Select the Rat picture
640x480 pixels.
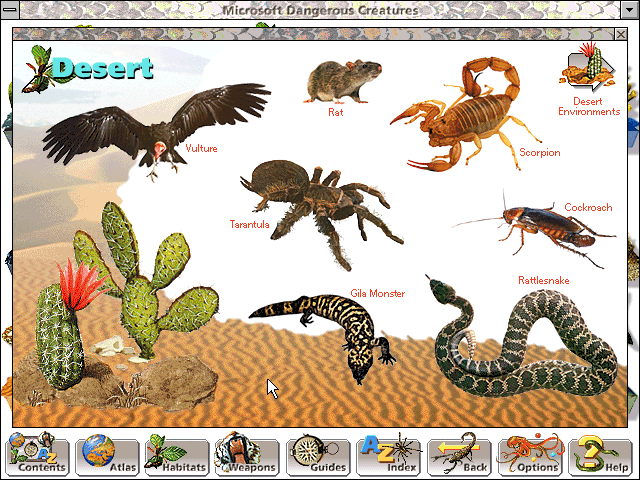click(x=343, y=81)
